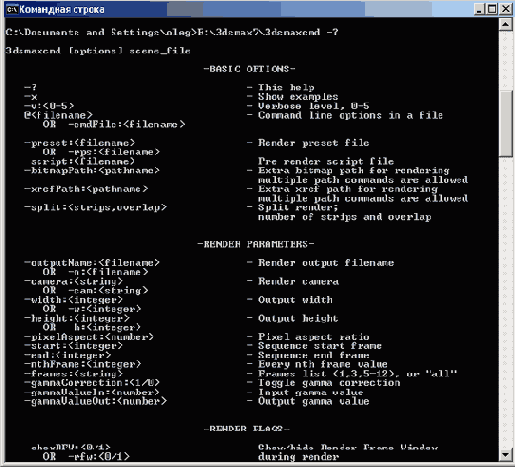The width and height of the screenshot is (515, 467).
Task: Click the vertical scrollbar thumb
Action: click(506, 123)
